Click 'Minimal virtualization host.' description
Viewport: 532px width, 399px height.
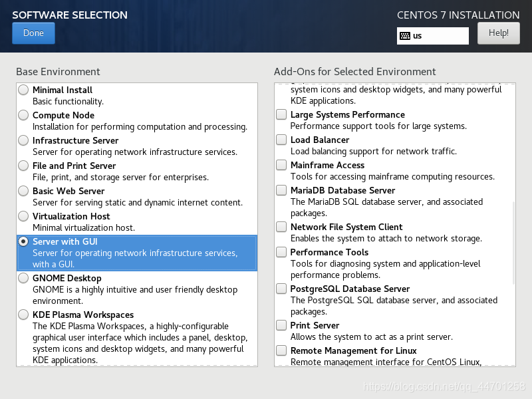point(84,227)
